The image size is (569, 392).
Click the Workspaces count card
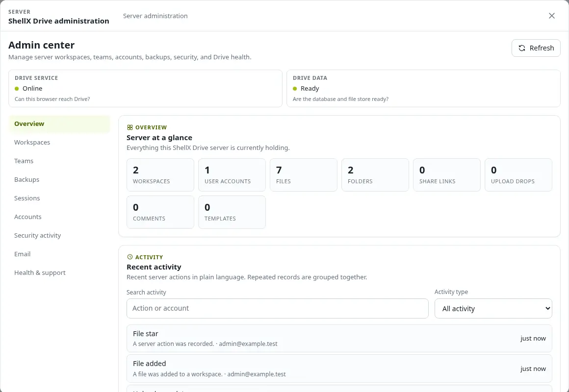point(160,175)
